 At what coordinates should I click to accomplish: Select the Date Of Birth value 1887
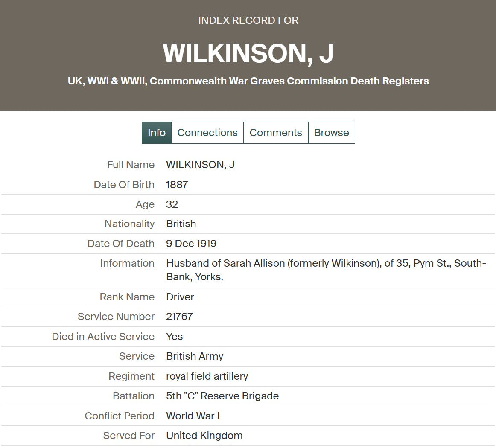click(177, 184)
